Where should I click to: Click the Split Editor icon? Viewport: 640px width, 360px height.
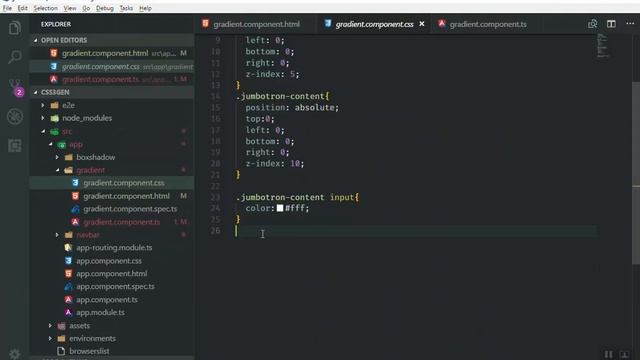pyautogui.click(x=611, y=24)
